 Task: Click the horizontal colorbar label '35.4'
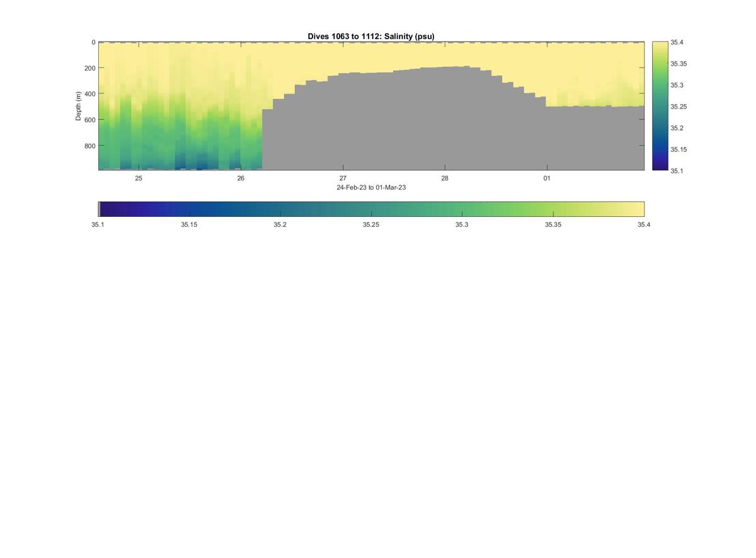click(644, 224)
